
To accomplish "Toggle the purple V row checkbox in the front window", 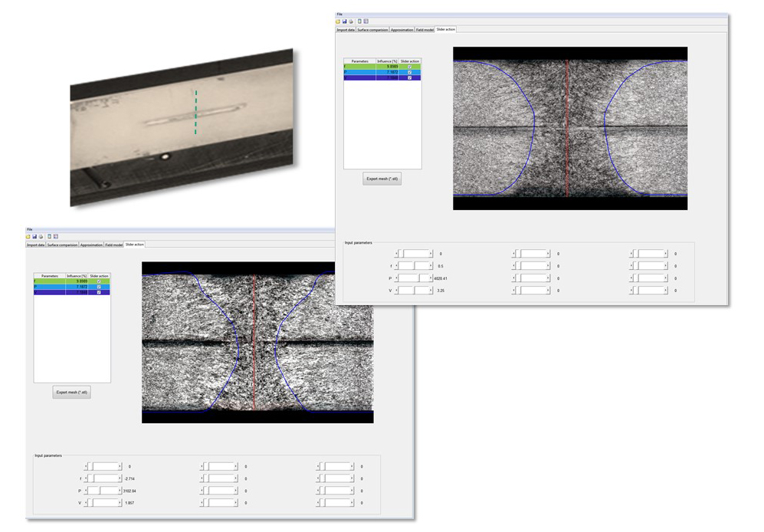I will coord(410,77).
